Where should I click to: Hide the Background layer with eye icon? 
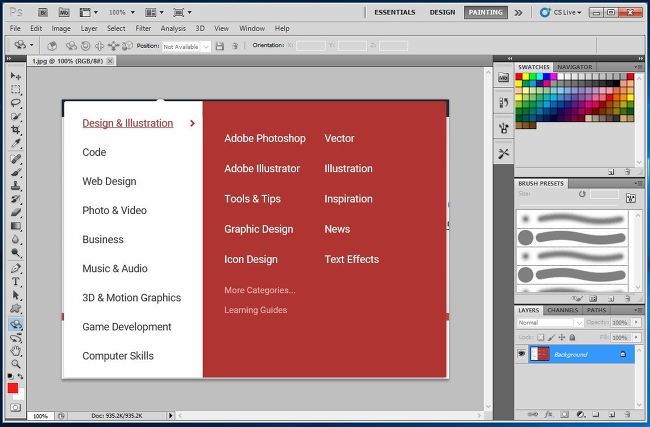[521, 354]
